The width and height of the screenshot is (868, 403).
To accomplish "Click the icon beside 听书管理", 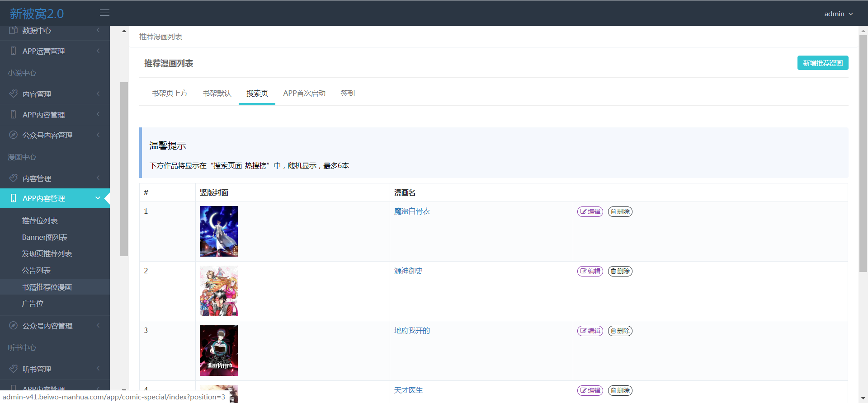I will tap(13, 369).
